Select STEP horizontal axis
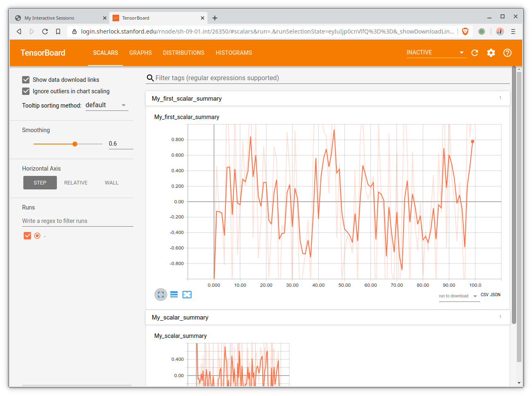Screen dimensions: 532x396 (40, 183)
